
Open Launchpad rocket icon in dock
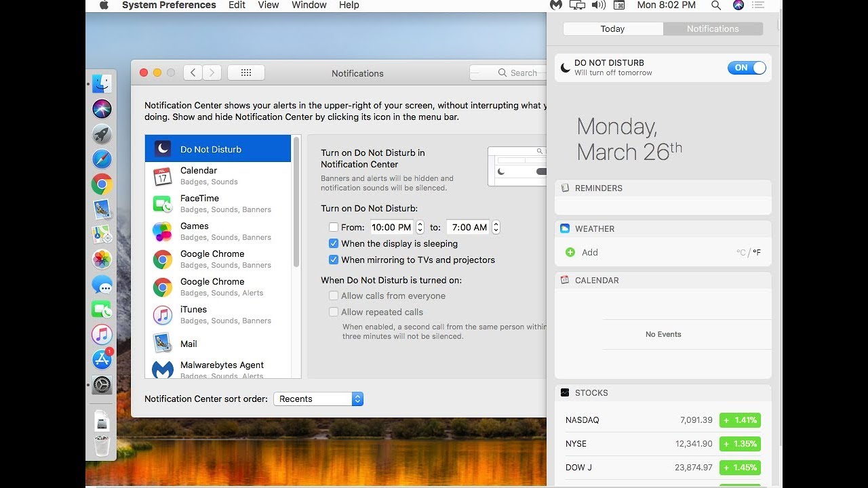pos(102,134)
